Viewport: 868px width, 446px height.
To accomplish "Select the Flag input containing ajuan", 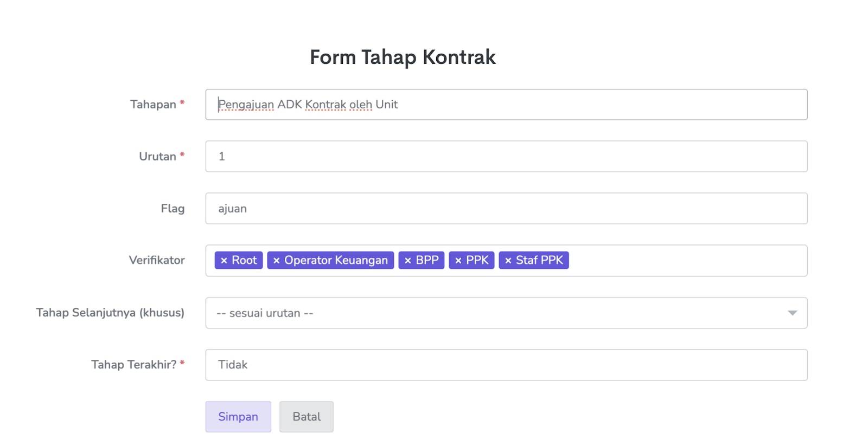I will click(x=506, y=209).
